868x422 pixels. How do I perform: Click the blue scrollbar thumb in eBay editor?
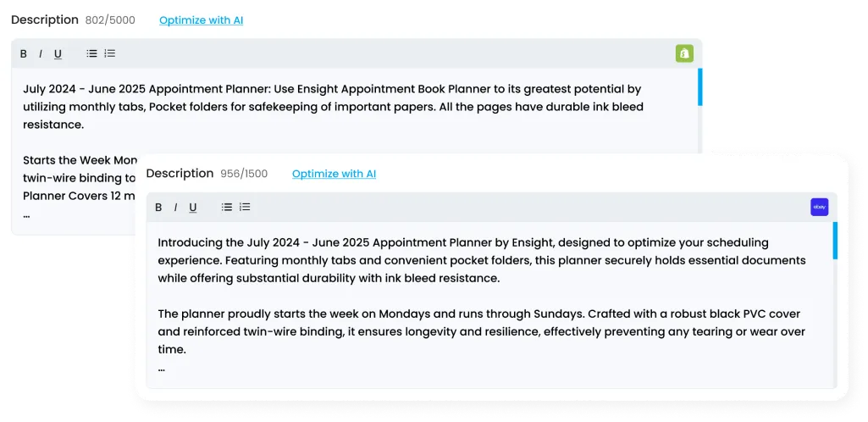tap(835, 241)
